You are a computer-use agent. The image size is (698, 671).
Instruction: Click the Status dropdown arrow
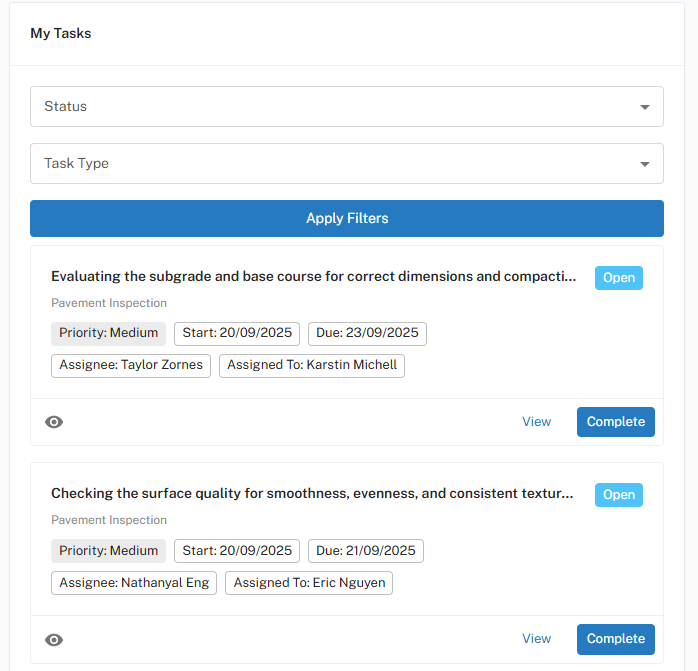click(645, 107)
